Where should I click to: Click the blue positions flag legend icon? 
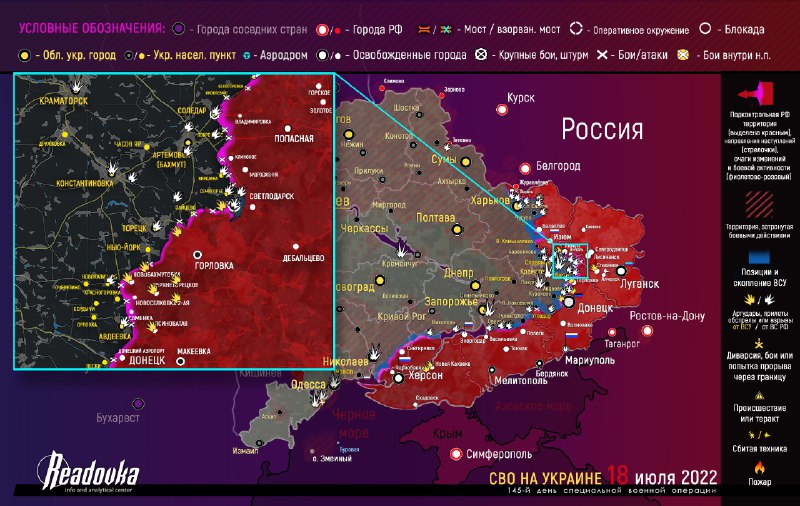[759, 255]
